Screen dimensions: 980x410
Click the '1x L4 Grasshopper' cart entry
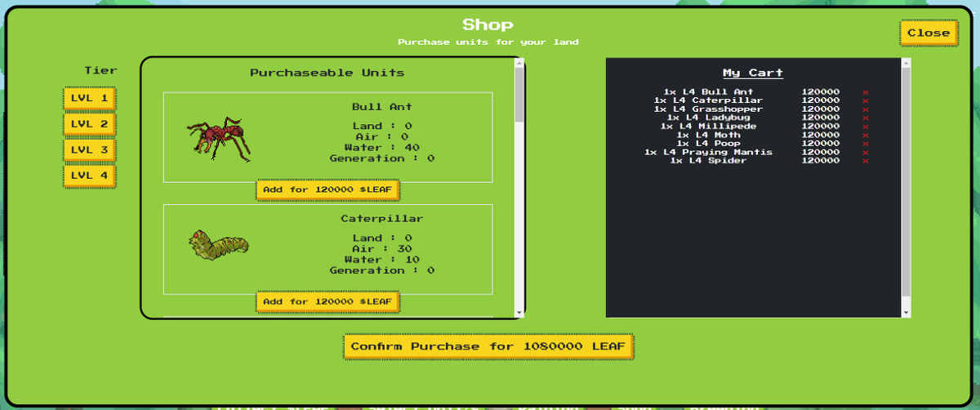[x=708, y=109]
